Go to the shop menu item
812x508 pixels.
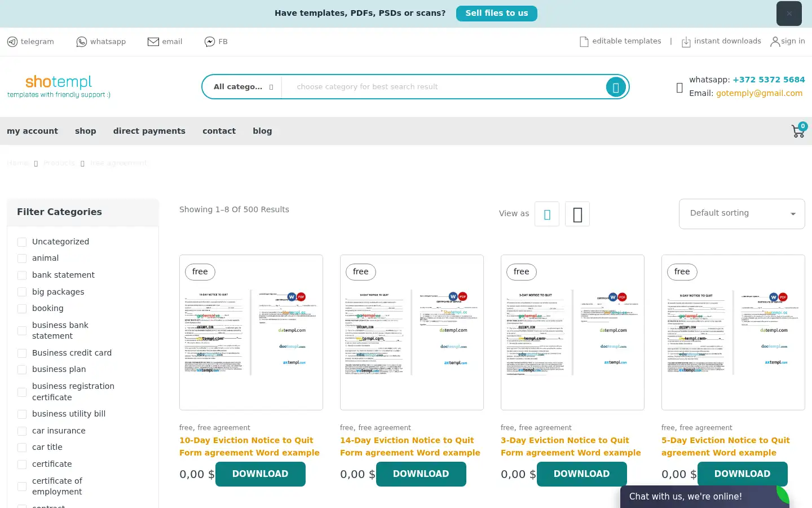(x=86, y=131)
